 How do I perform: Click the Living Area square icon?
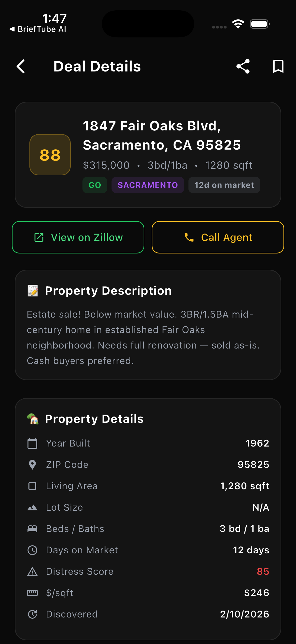tap(32, 486)
